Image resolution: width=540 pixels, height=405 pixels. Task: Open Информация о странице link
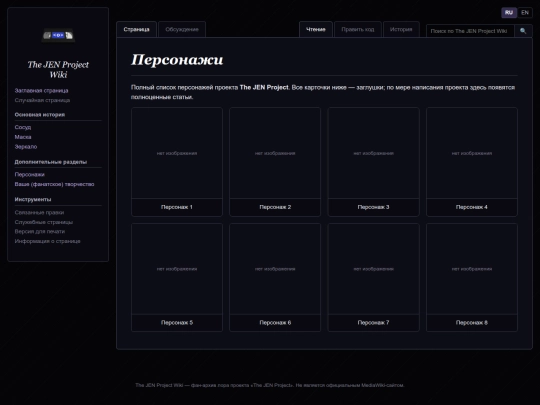(48, 241)
